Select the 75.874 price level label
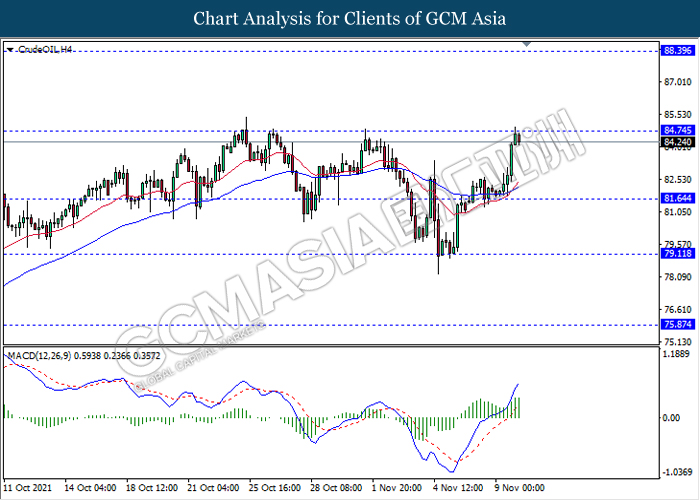 (x=677, y=325)
